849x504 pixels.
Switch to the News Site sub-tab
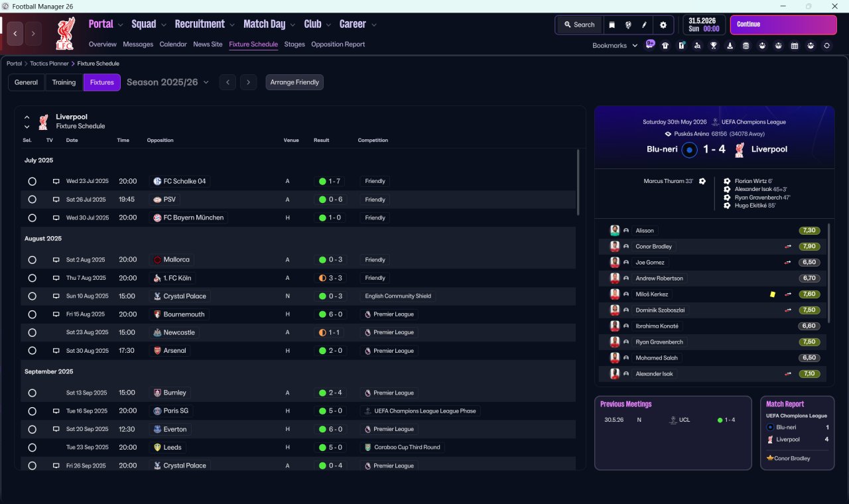point(208,44)
